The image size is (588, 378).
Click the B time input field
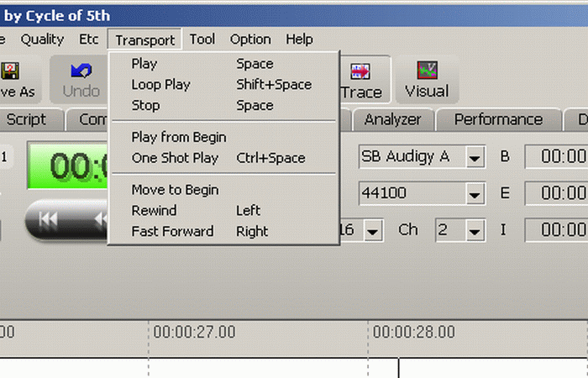click(556, 156)
